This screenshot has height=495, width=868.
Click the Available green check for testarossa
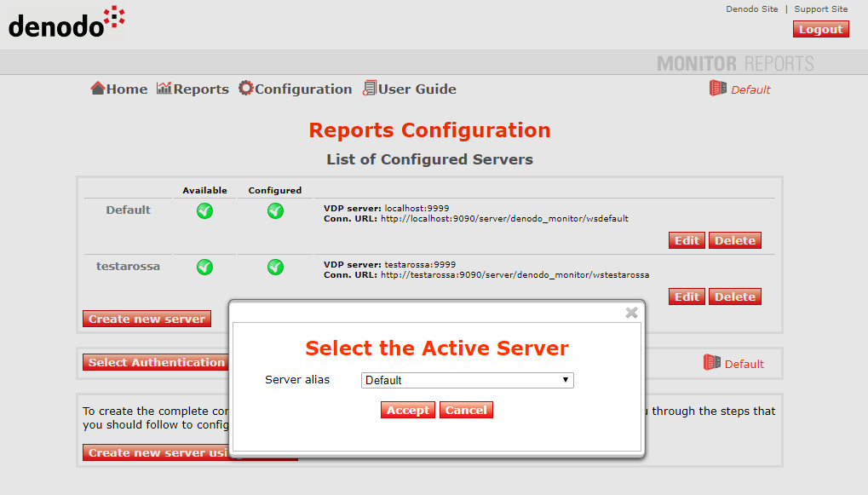point(204,267)
